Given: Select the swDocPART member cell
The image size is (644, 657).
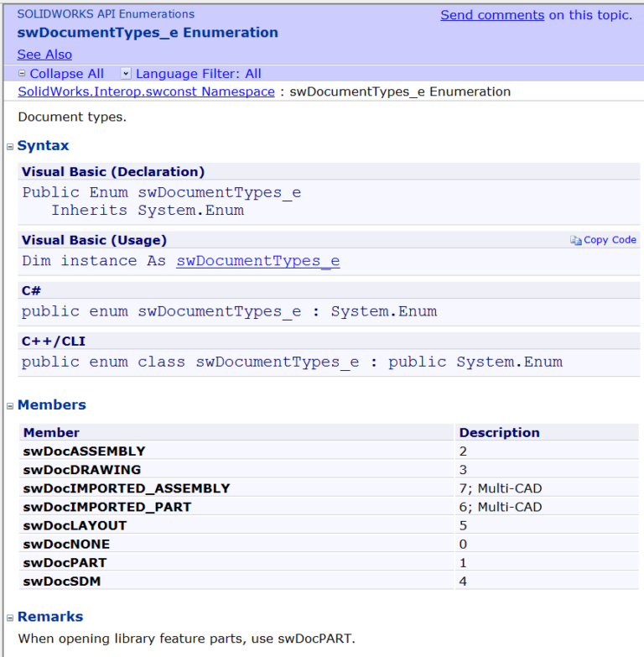Looking at the screenshot, I should [236, 563].
